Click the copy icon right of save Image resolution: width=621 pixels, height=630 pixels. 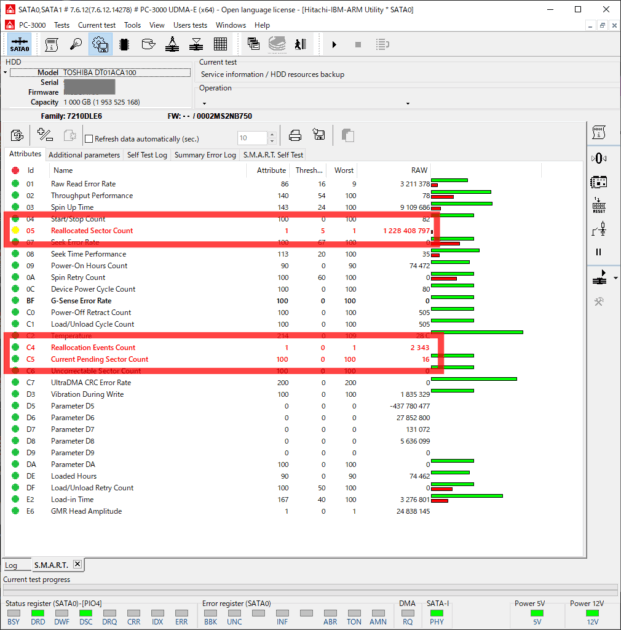click(x=348, y=135)
